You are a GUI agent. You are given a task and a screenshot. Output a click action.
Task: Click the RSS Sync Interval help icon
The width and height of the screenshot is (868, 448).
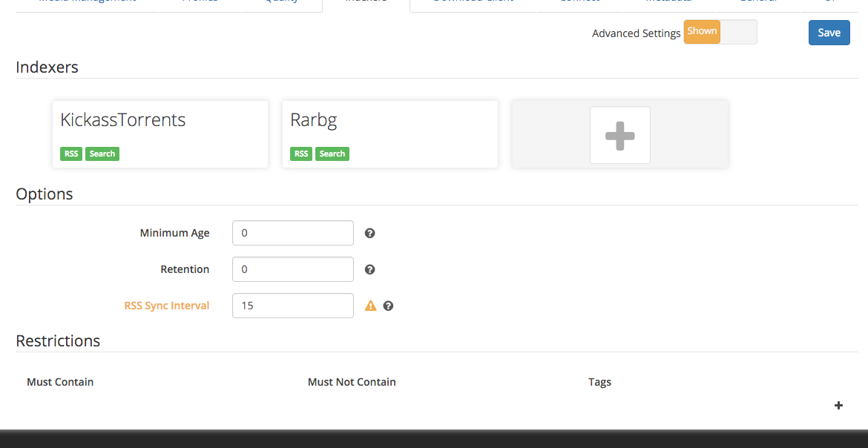point(388,306)
